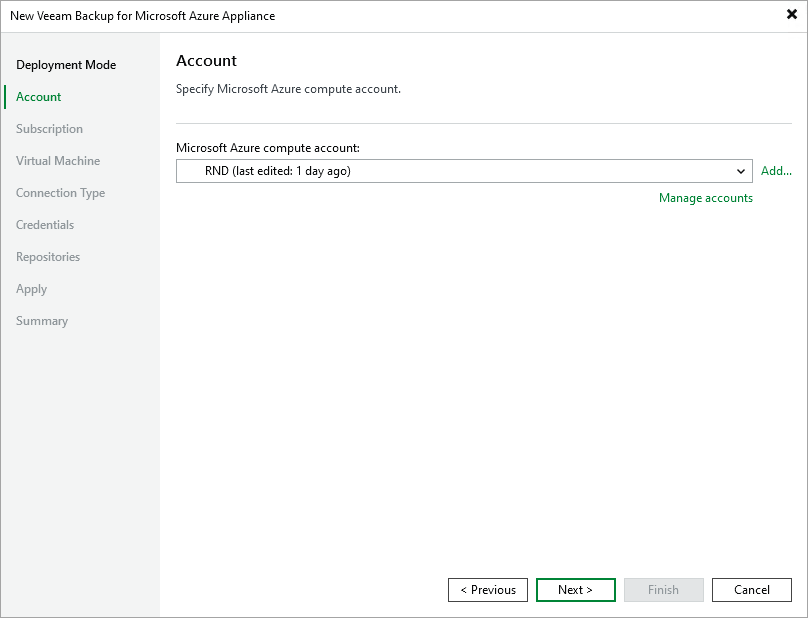The image size is (808, 618).
Task: Click the 'Microsoft Azure compute account:' label
Action: (268, 148)
